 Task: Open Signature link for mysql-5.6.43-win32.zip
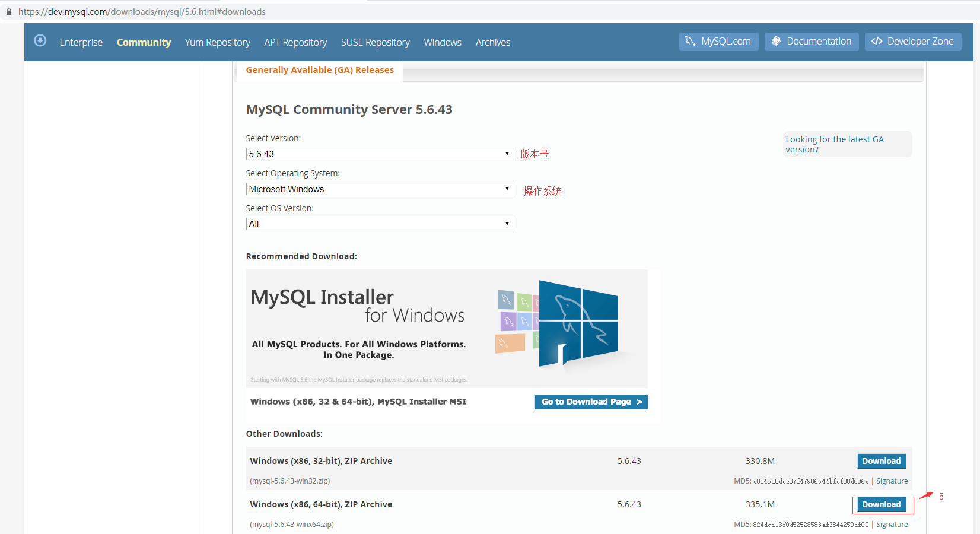[892, 481]
